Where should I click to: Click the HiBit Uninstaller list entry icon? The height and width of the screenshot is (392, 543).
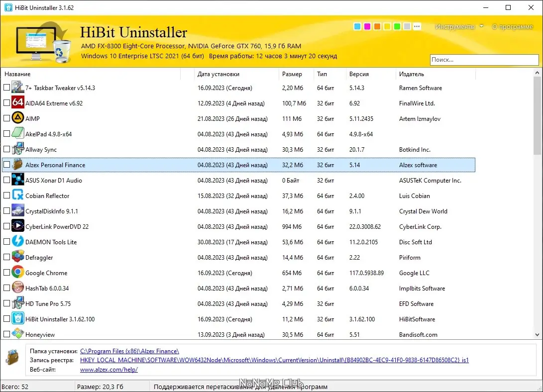17,319
